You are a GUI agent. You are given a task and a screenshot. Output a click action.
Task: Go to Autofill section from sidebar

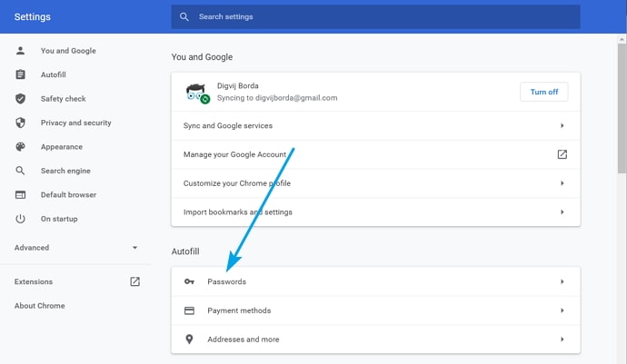pos(54,74)
